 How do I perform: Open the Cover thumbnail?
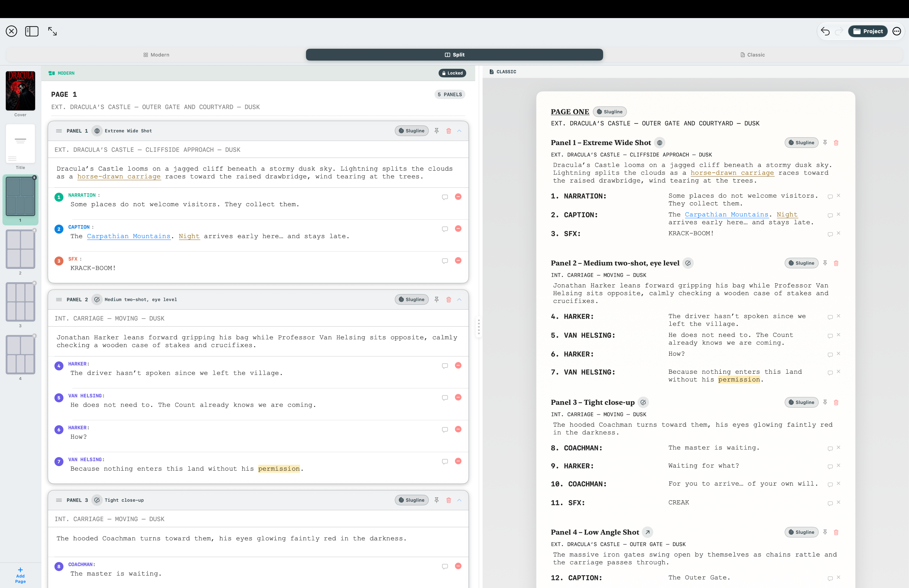(20, 91)
